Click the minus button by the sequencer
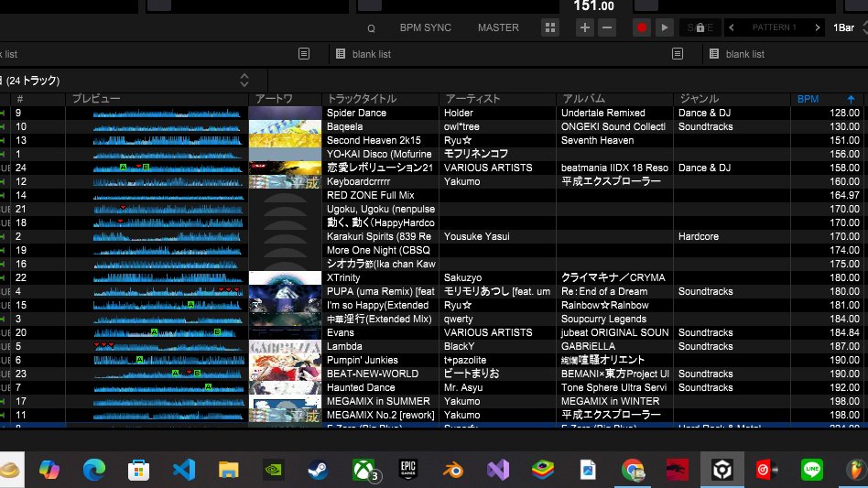Viewport: 868px width, 488px height. 607,27
